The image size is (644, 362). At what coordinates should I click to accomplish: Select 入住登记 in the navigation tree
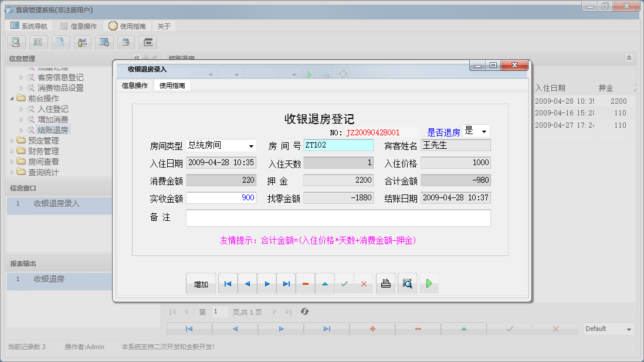click(53, 109)
